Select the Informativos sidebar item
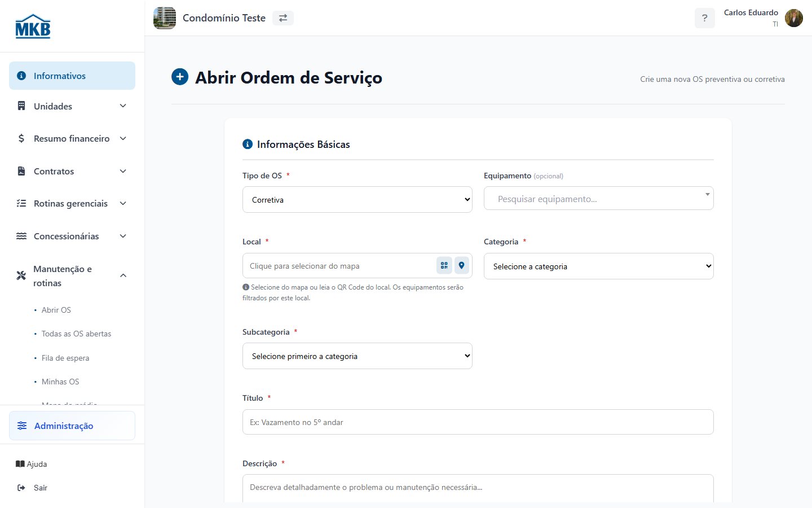Viewport: 812px width, 508px height. click(x=72, y=76)
